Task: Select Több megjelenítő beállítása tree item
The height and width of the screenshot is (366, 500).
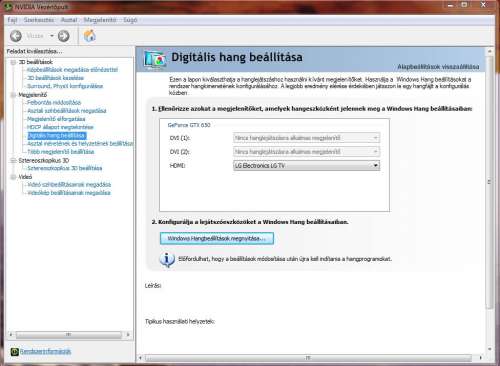Action: click(61, 152)
